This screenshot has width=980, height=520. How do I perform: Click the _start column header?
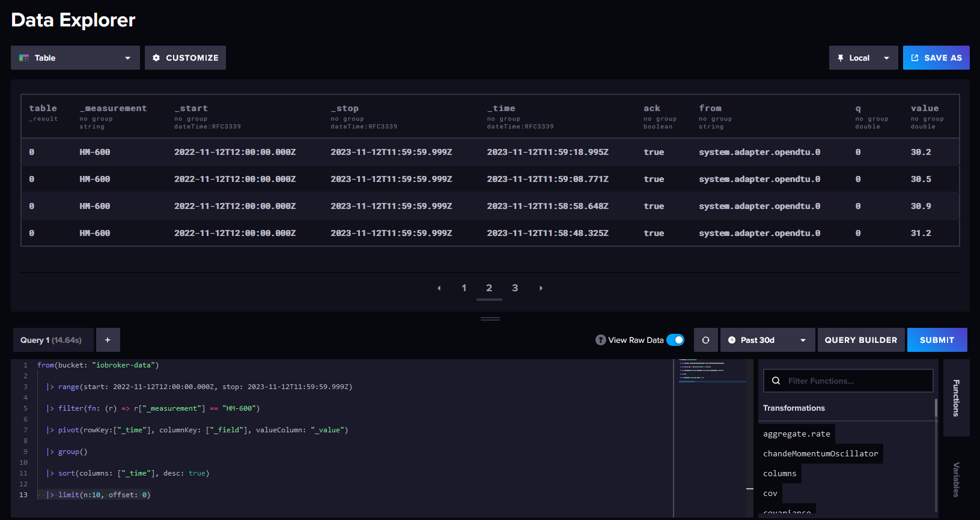click(x=191, y=108)
